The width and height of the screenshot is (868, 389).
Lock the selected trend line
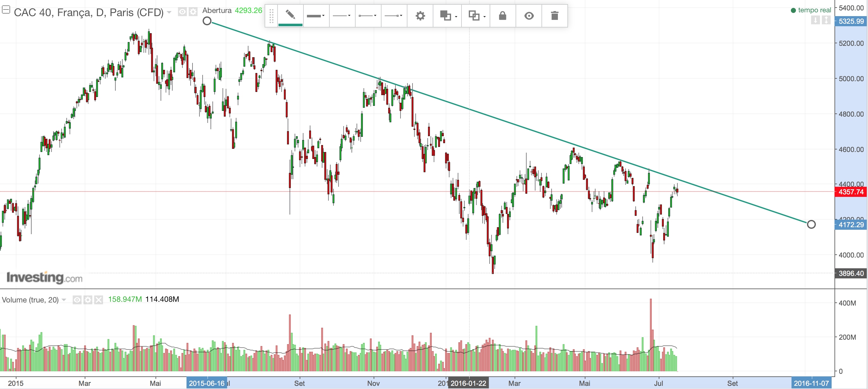tap(502, 16)
